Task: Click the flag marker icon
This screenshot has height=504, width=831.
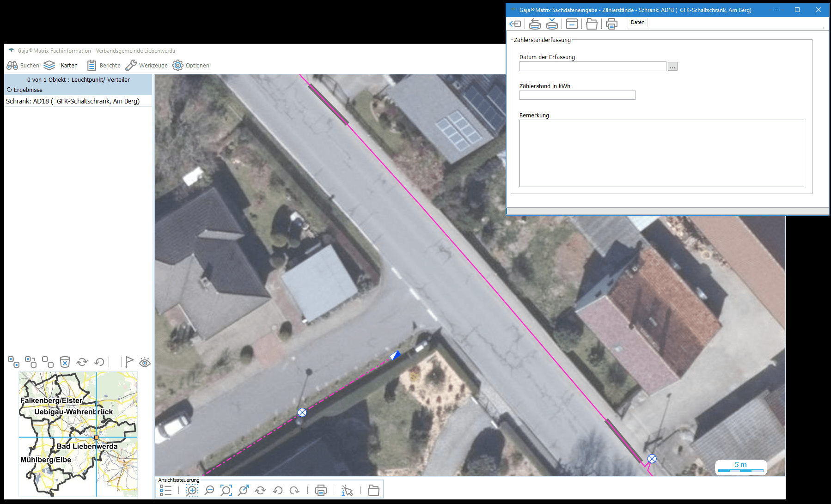Action: click(129, 362)
